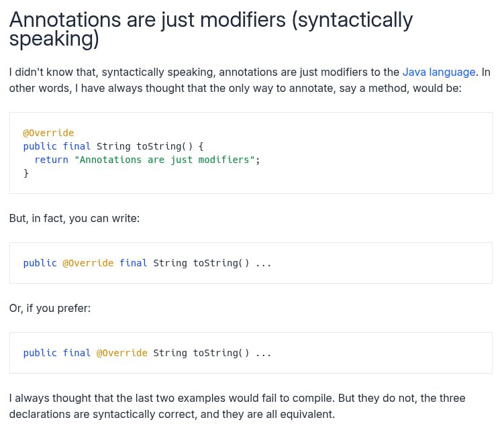
Task: Click @Override in the third code block
Action: pyautogui.click(x=122, y=353)
